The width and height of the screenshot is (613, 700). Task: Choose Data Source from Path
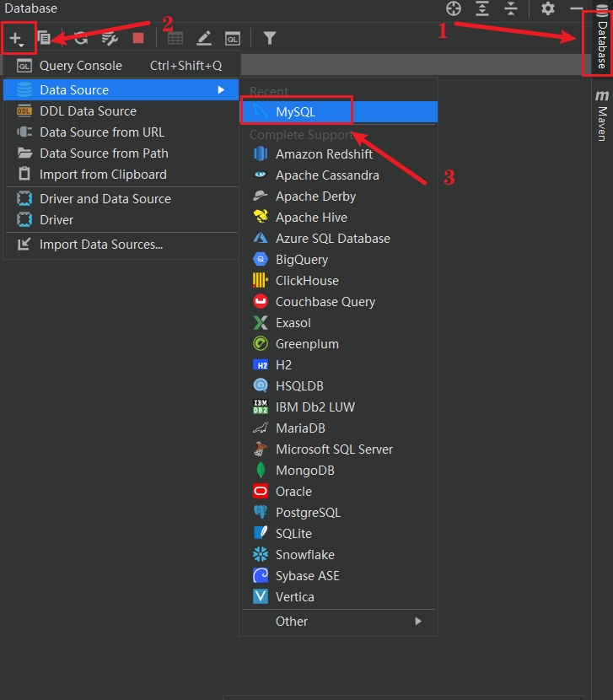click(121, 153)
